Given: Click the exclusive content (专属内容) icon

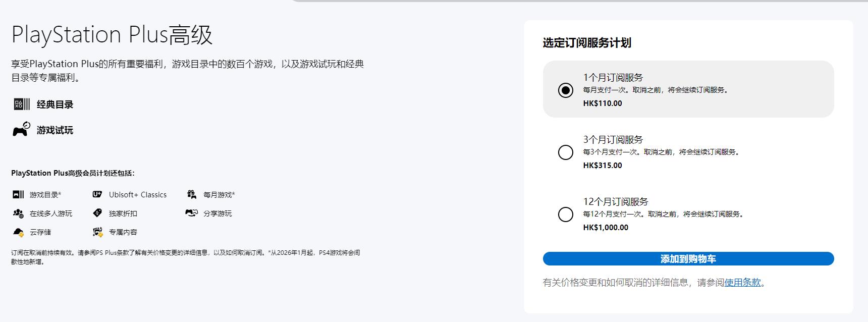Looking at the screenshot, I should [x=97, y=232].
